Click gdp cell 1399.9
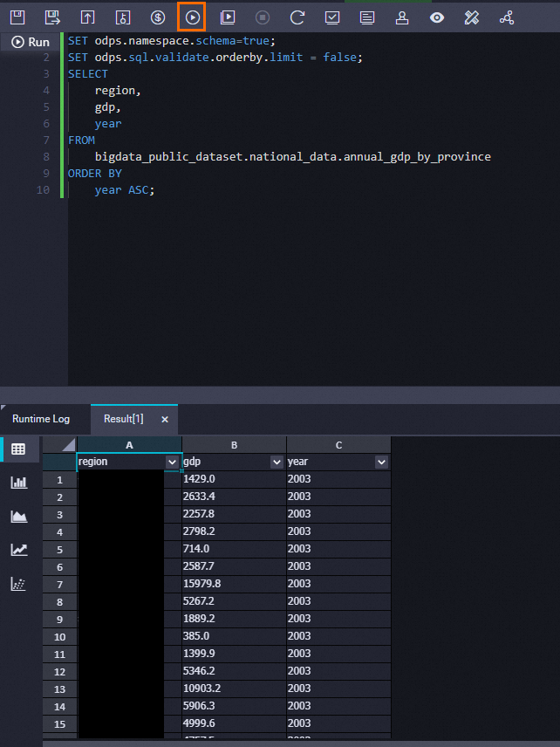Viewport: 560px width, 747px height. point(234,653)
